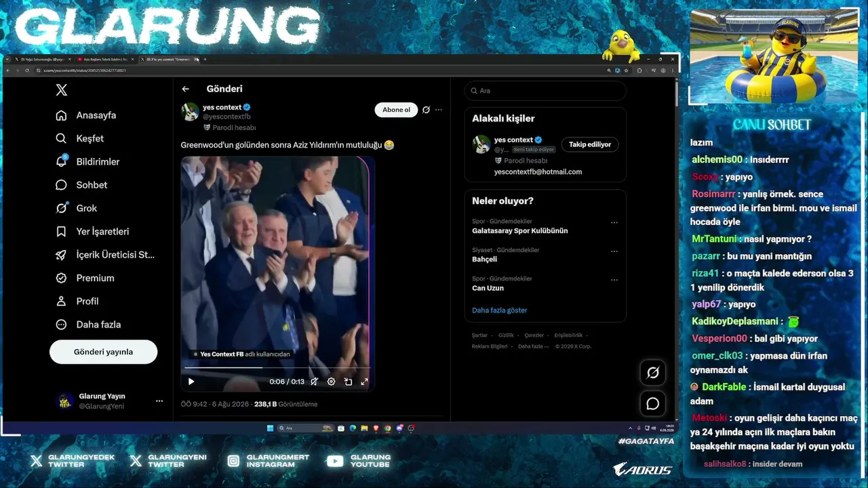The height and width of the screenshot is (488, 868).
Task: Play the Aziz Yıldırım video
Action: tap(191, 382)
